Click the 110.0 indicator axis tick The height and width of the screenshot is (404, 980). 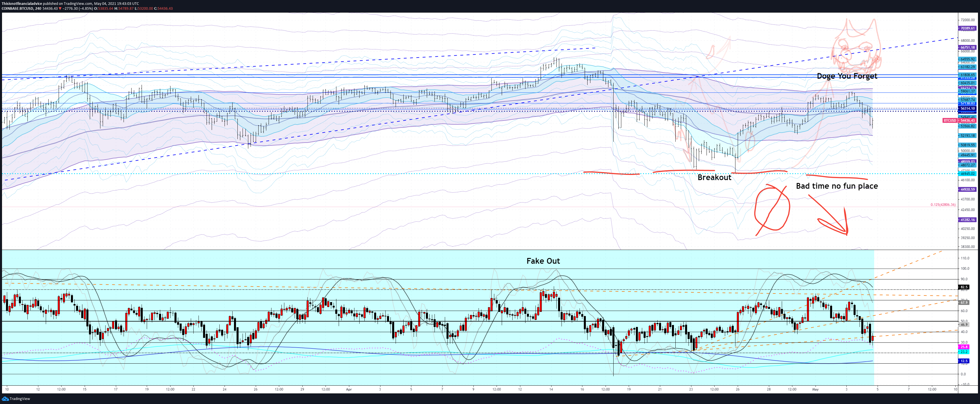[965, 258]
